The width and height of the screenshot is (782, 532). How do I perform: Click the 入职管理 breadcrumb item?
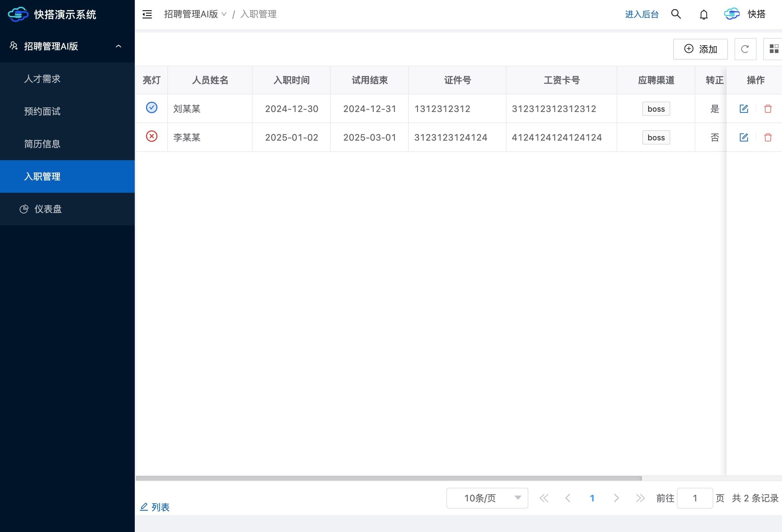tap(258, 14)
